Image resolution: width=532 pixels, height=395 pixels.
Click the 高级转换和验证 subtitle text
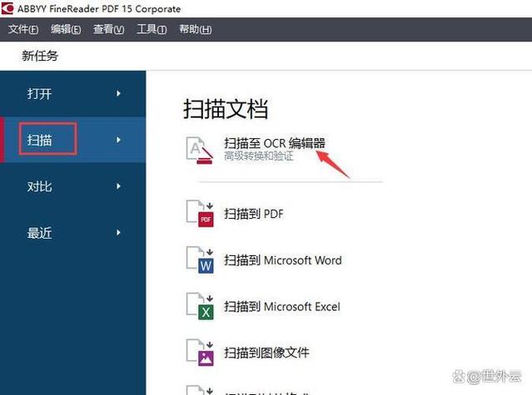coord(259,156)
